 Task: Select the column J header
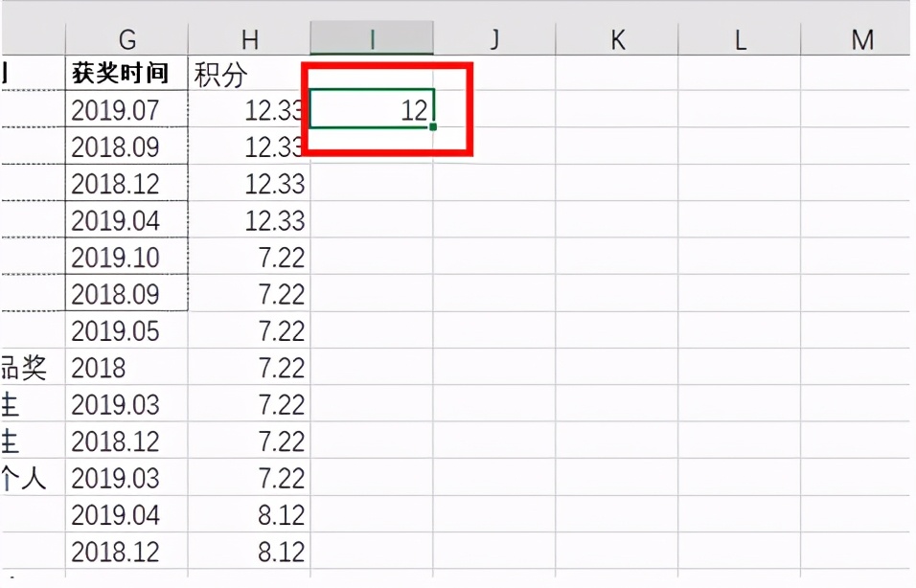(494, 39)
